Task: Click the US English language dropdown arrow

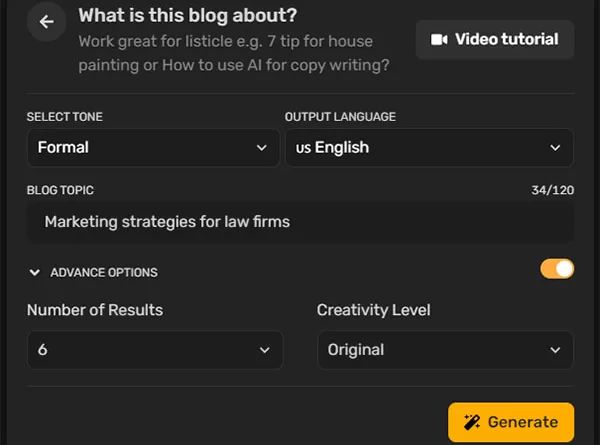Action: tap(555, 148)
